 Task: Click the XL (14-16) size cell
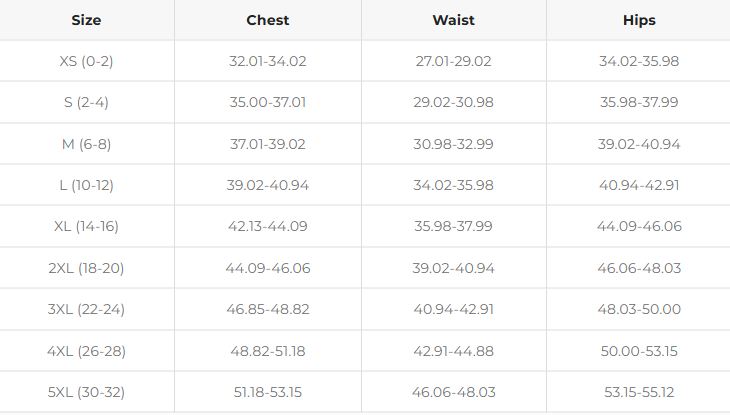pos(86,226)
